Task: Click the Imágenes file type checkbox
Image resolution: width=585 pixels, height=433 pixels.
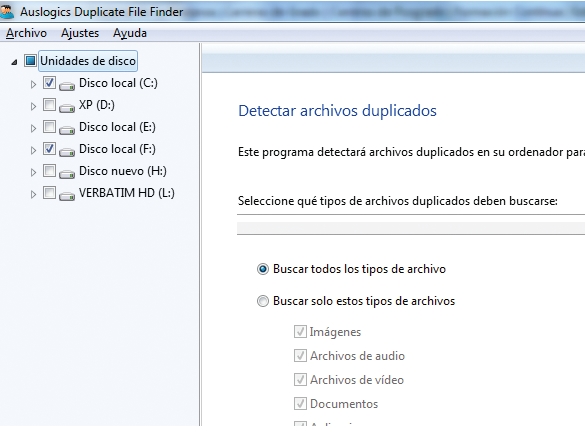Action: [300, 331]
